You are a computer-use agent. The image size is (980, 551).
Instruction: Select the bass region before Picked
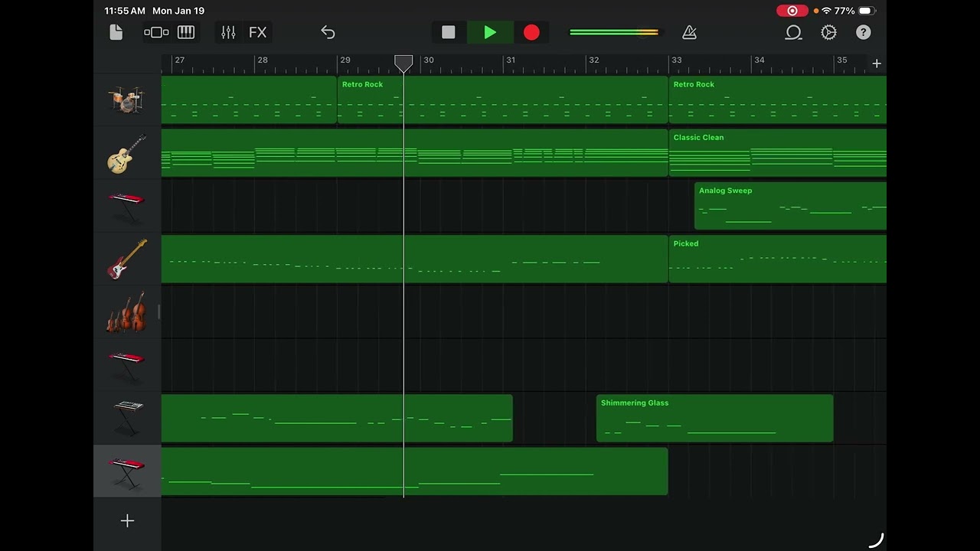click(414, 259)
